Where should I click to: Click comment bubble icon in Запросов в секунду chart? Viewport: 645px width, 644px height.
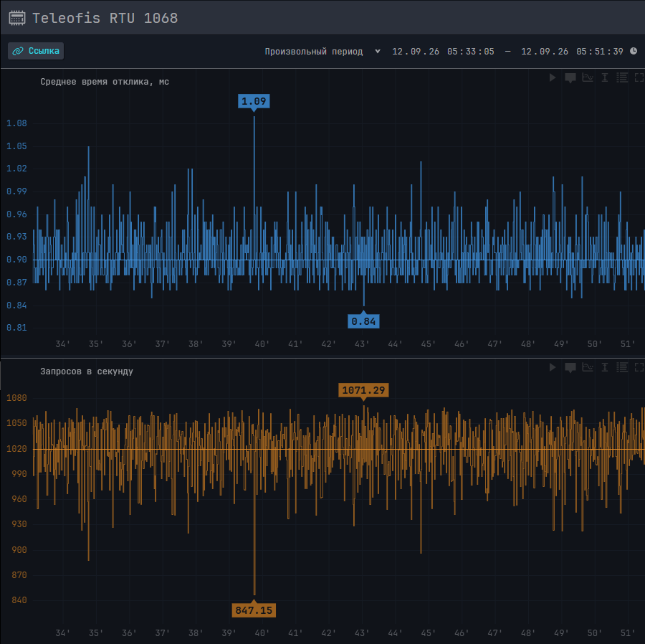pyautogui.click(x=570, y=367)
